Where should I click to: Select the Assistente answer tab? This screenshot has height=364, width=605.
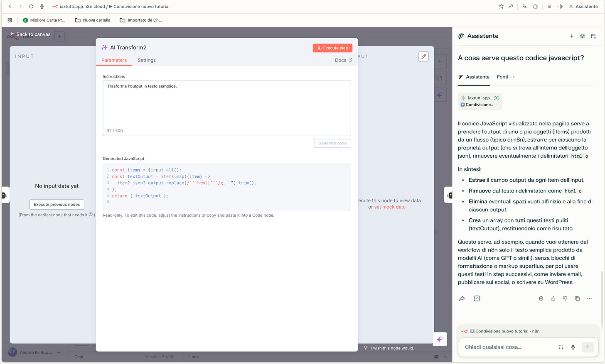[474, 77]
